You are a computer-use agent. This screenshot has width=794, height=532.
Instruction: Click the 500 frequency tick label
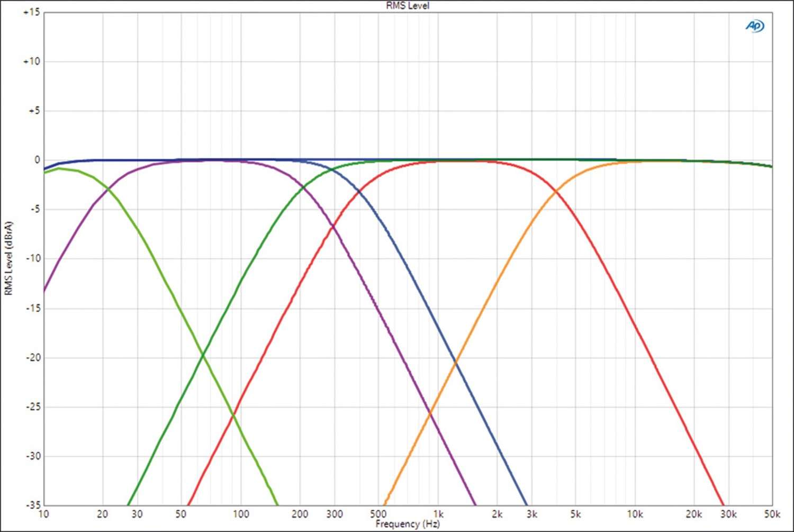click(x=378, y=514)
